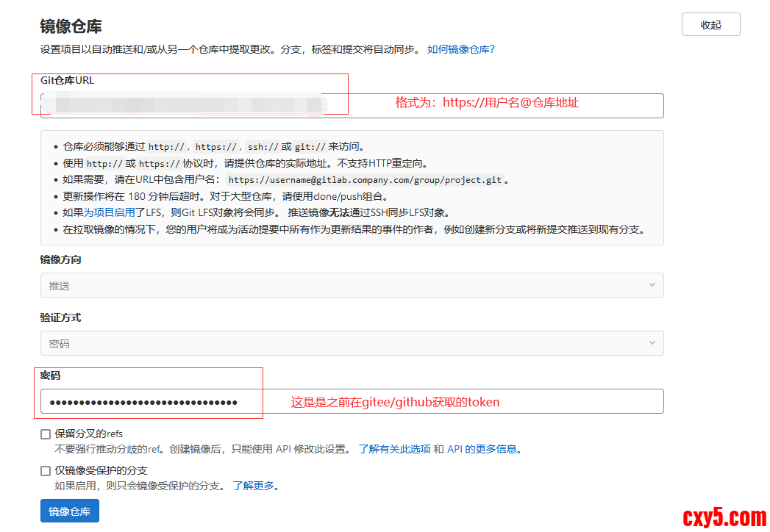Enable the 保留分叉的refs checkbox

46,434
